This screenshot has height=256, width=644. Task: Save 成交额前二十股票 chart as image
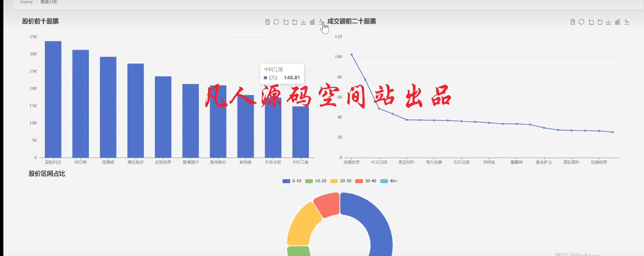point(609,22)
